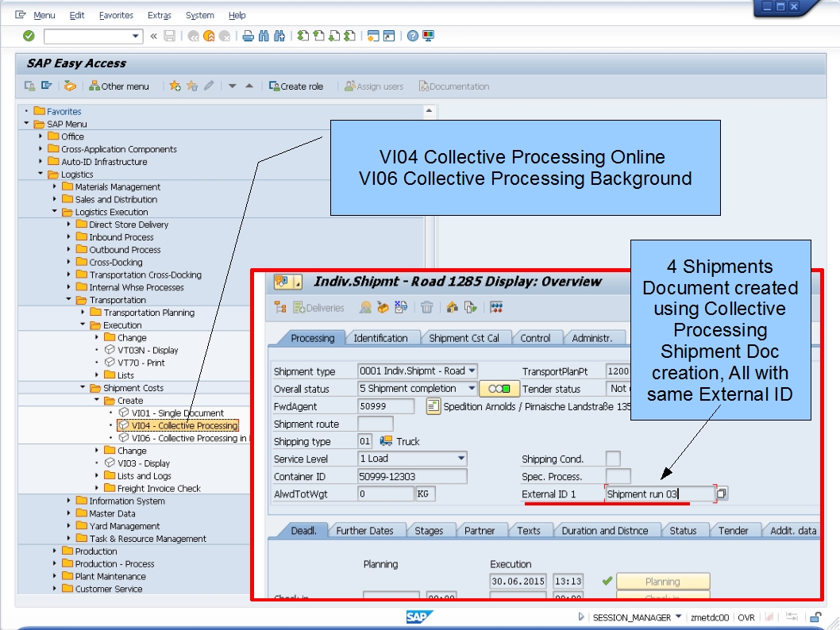Click the Help question mark icon
Image resolution: width=840 pixels, height=630 pixels.
point(413,36)
